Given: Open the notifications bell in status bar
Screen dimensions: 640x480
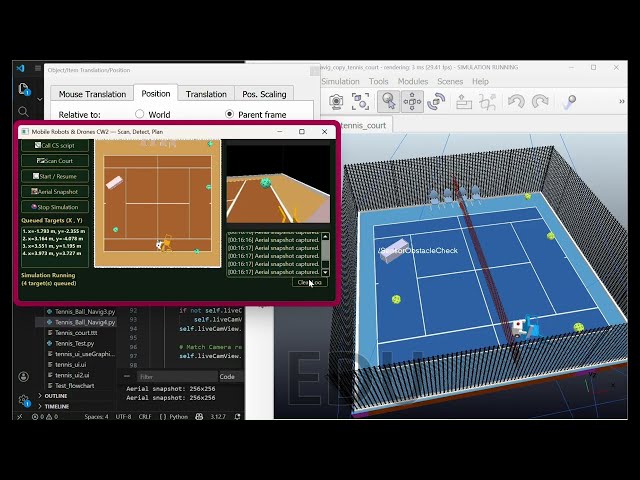Looking at the screenshot, I should (238, 417).
